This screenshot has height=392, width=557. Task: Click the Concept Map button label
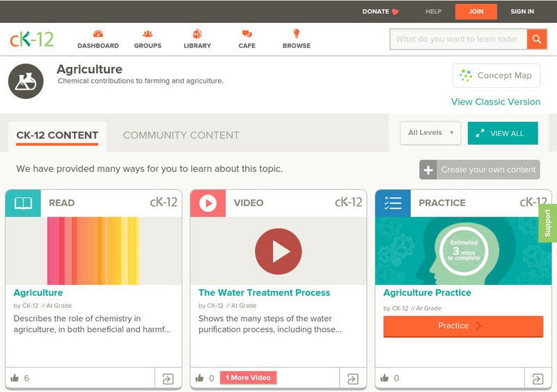(x=504, y=76)
